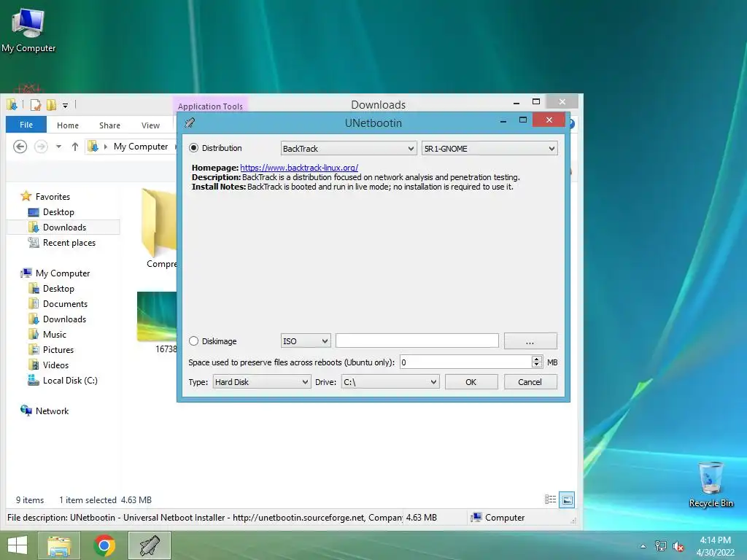Select Desktop under My Computer
The width and height of the screenshot is (747, 560).
(58, 289)
